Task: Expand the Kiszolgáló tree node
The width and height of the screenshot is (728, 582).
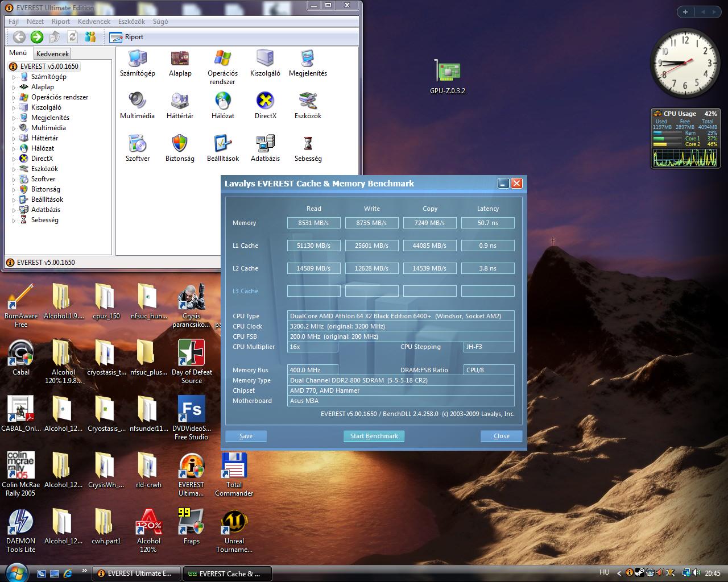Action: click(14, 107)
